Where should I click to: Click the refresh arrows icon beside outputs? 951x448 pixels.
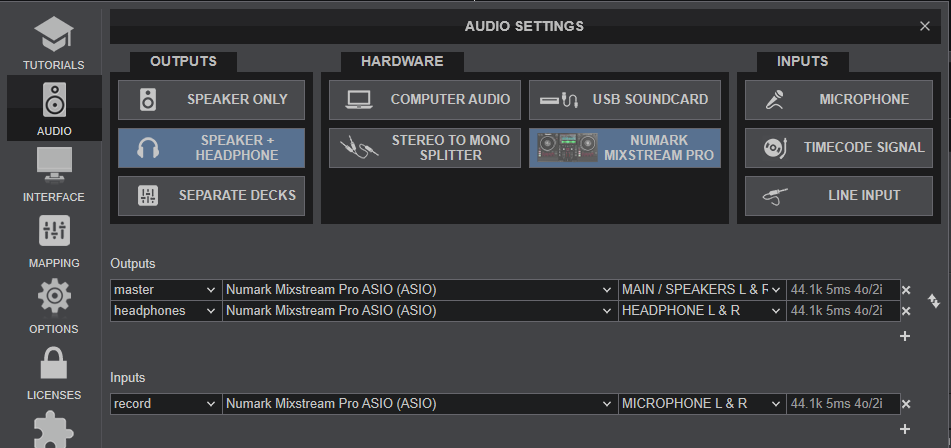(x=934, y=300)
